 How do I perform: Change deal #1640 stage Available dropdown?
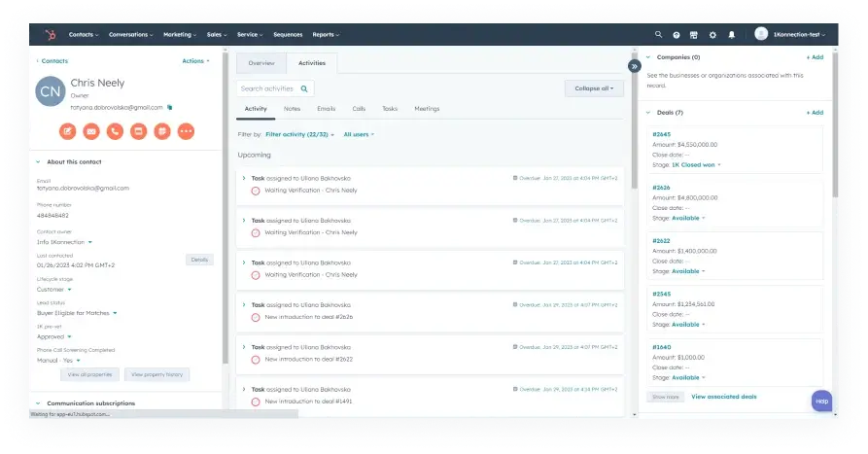tap(688, 377)
